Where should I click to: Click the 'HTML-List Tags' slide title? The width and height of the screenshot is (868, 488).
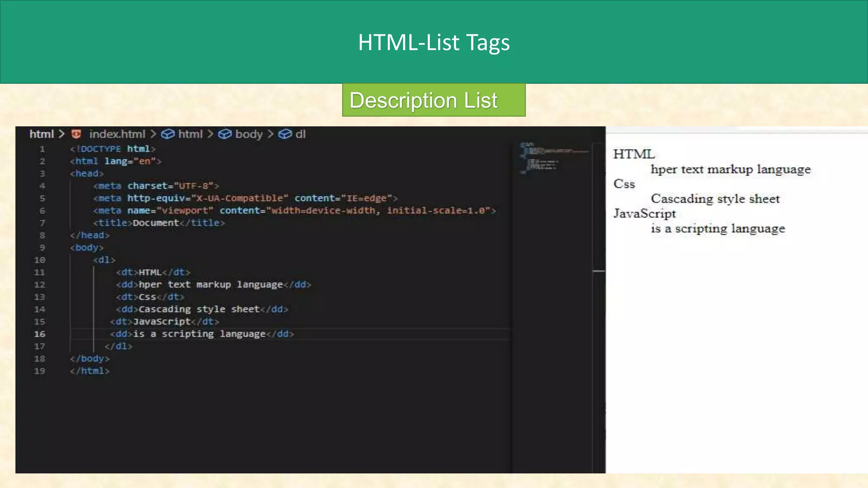click(x=434, y=43)
